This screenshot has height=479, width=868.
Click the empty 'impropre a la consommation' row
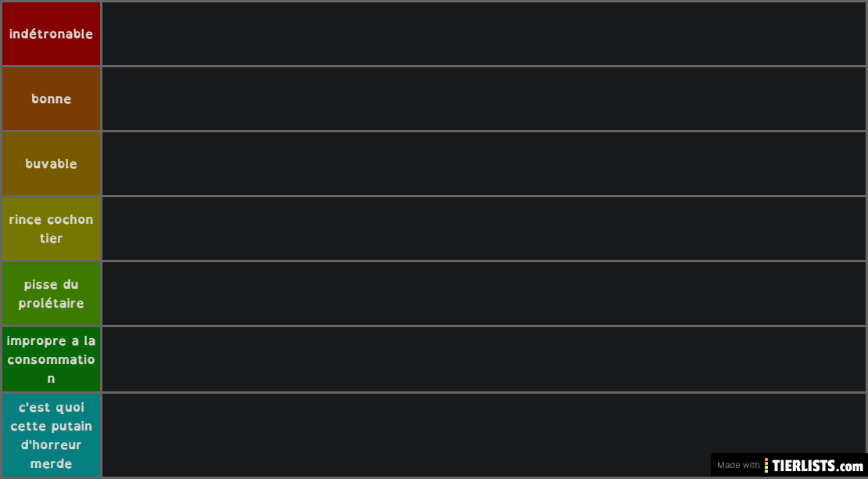(x=484, y=359)
